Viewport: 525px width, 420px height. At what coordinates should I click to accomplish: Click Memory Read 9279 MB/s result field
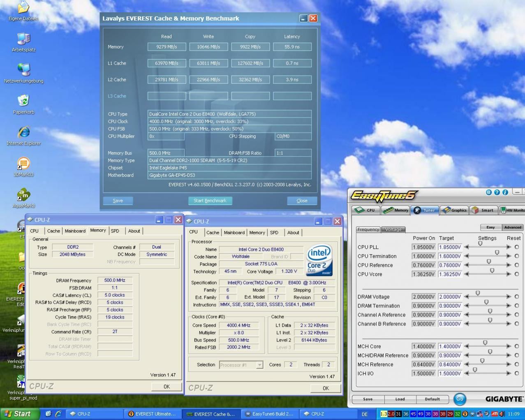[167, 47]
